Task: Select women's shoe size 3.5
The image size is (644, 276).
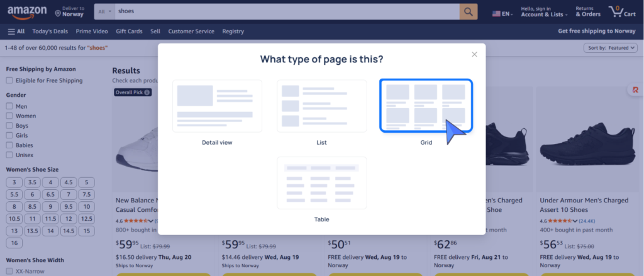Action: 33,183
